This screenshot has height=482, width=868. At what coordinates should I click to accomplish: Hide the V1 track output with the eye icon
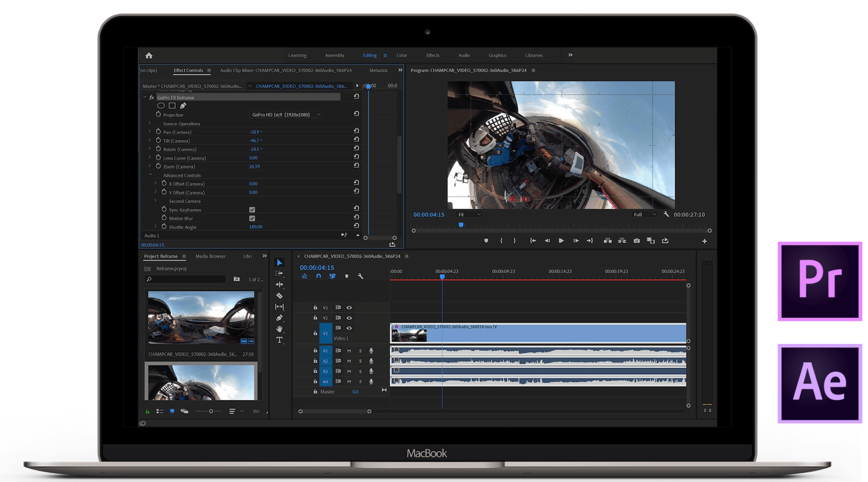point(350,328)
